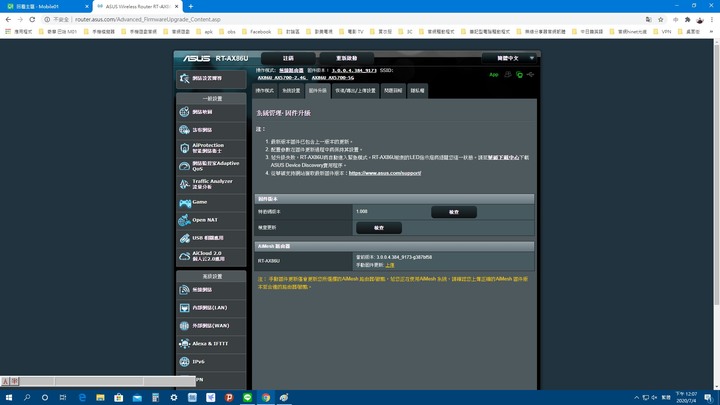720x405 pixels.
Task: Open a new Chrome tab
Action: pyautogui.click(x=191, y=6)
